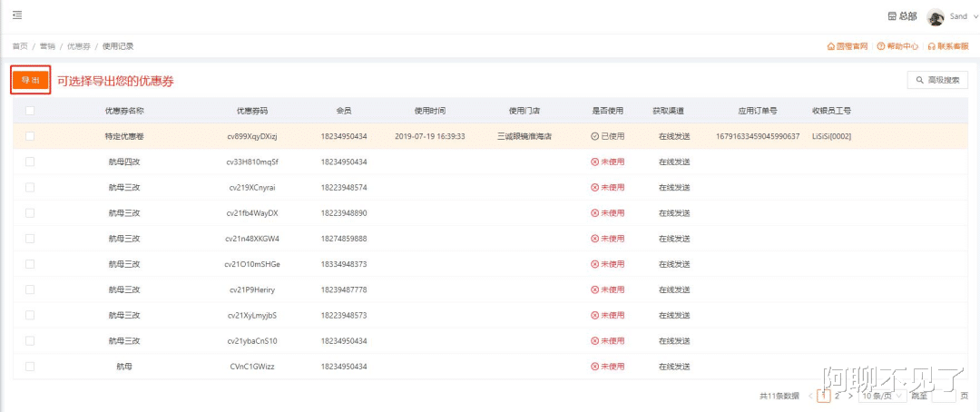Click 未使用 status for cv21fb4WayDX row

[x=607, y=213]
